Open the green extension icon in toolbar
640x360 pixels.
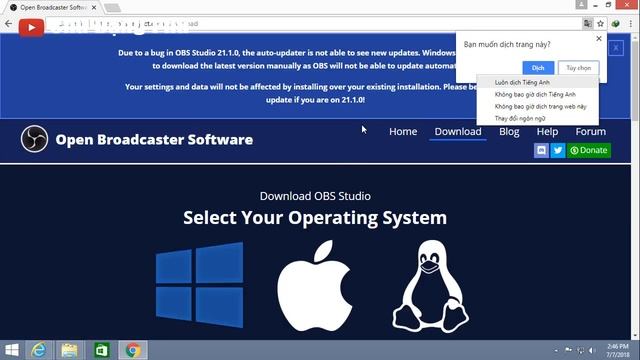pos(616,24)
